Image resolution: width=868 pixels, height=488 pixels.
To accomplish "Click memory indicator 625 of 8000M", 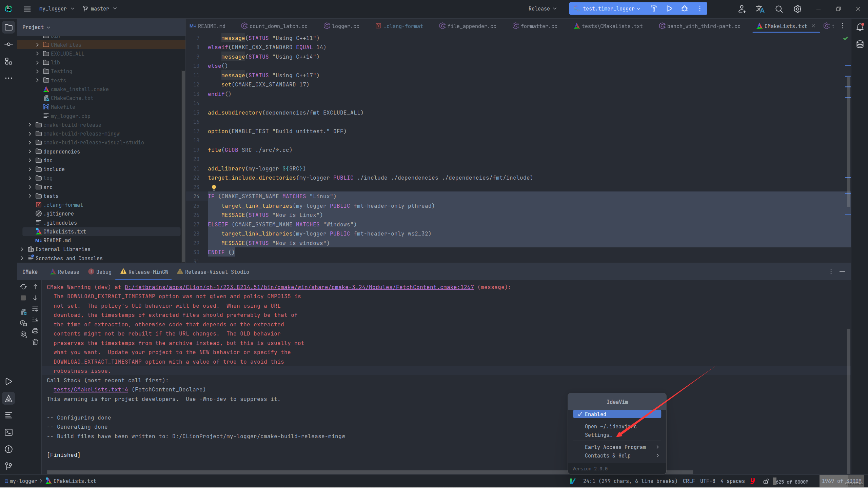I will [x=791, y=482].
